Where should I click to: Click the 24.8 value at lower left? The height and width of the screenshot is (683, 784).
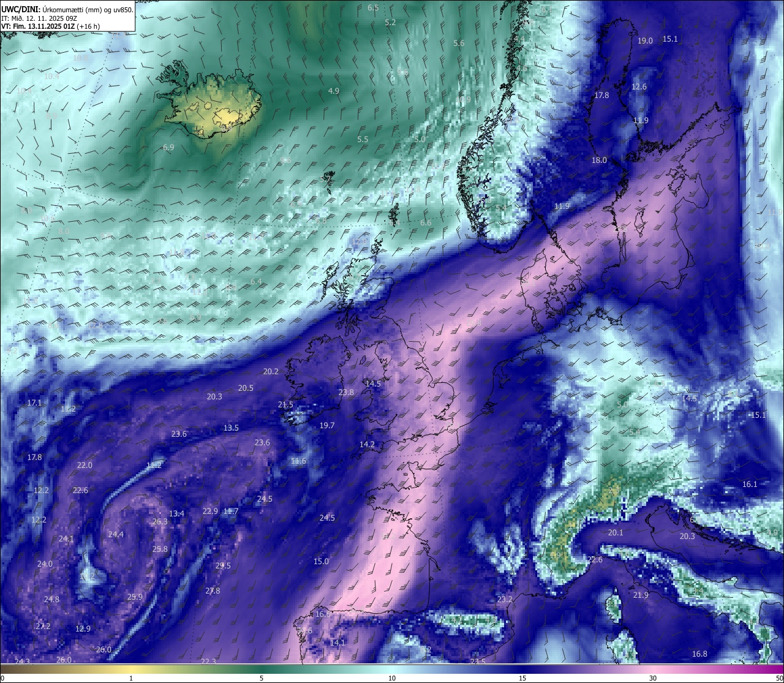(51, 599)
